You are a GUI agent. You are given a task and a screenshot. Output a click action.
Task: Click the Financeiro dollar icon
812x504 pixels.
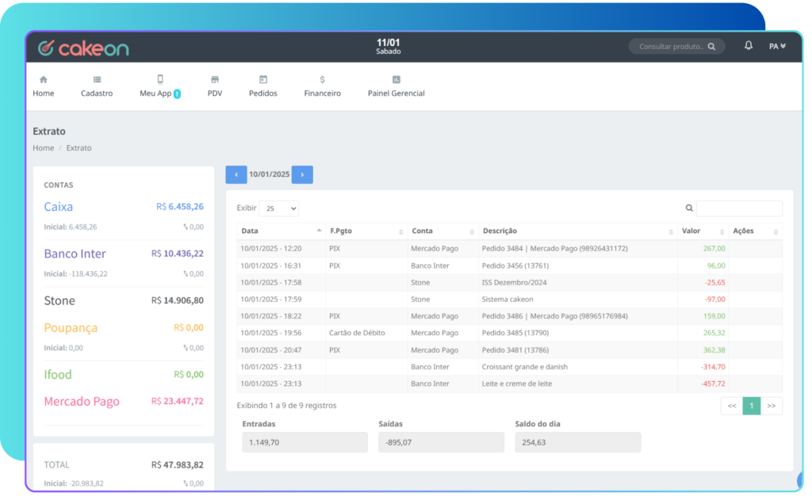tap(322, 80)
